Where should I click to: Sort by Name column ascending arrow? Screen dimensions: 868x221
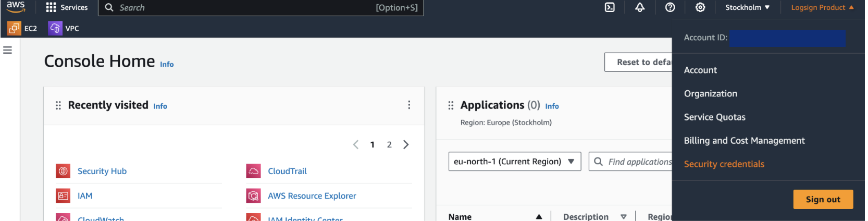click(x=539, y=217)
